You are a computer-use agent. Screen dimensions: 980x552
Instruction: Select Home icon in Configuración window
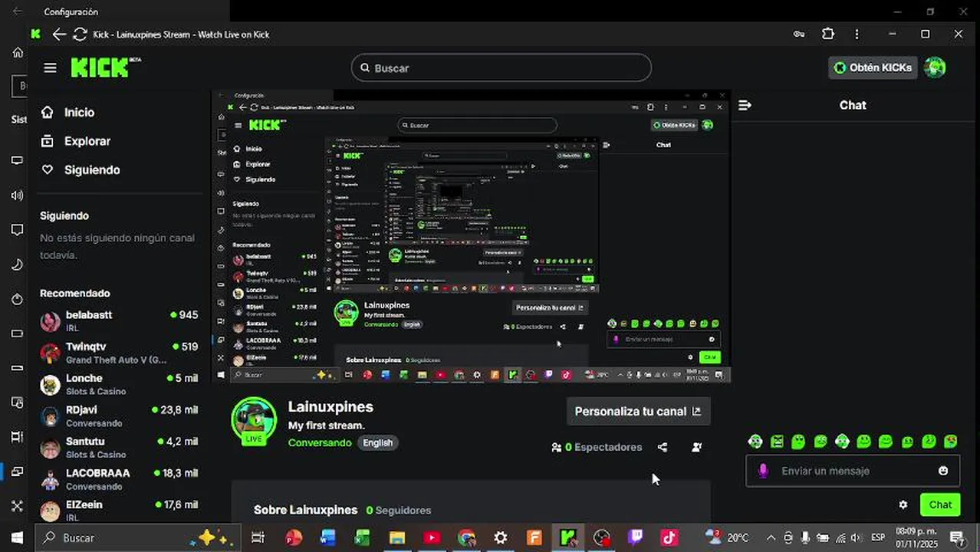pyautogui.click(x=18, y=52)
